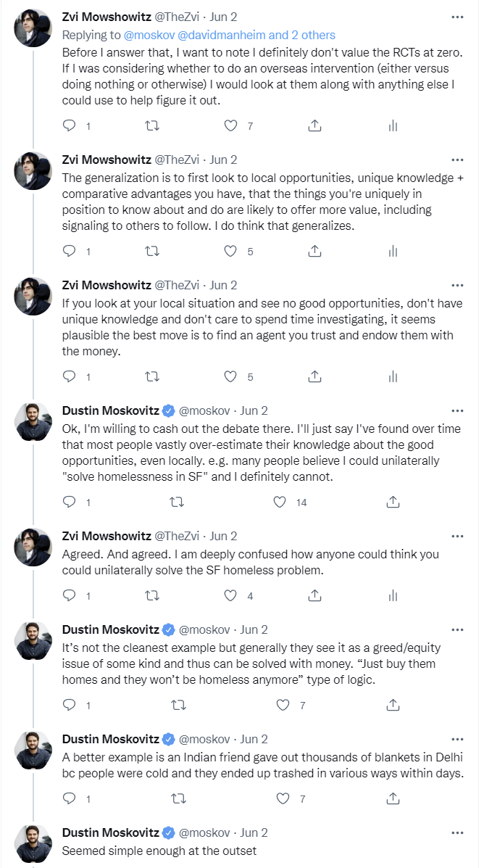Viewport: 484px width, 868px height.
Task: Like the greed/equity issue tweet
Action: (281, 704)
